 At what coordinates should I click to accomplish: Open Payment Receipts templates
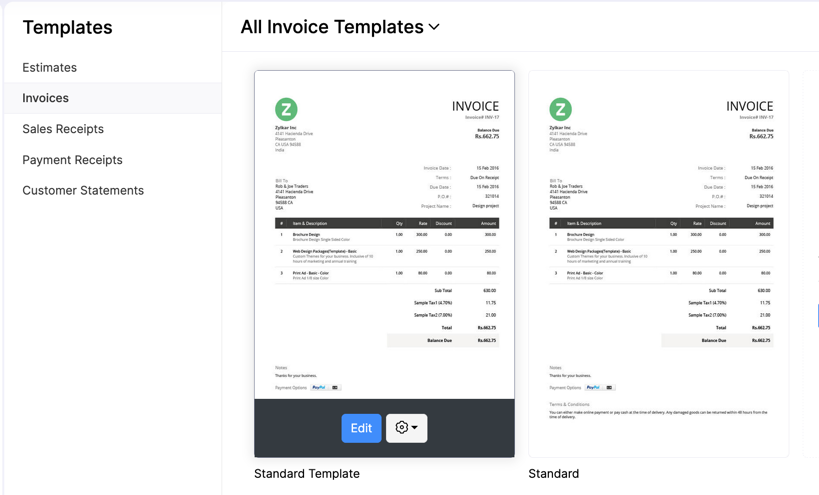pos(72,160)
